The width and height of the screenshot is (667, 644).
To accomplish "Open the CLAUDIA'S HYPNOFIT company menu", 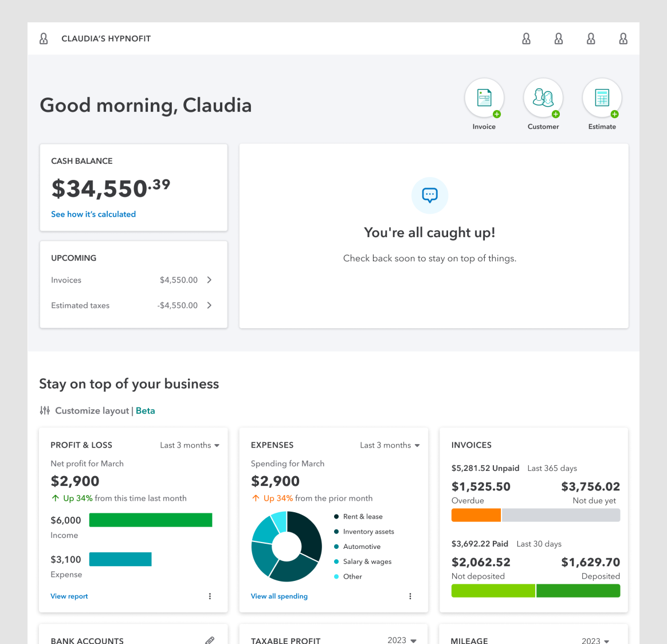I will [106, 38].
